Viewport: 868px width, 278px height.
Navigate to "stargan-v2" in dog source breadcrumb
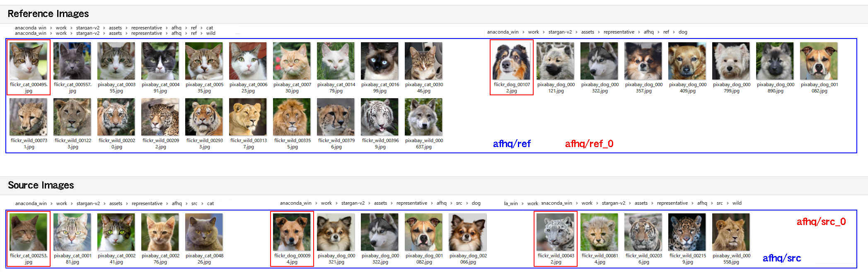(x=353, y=203)
